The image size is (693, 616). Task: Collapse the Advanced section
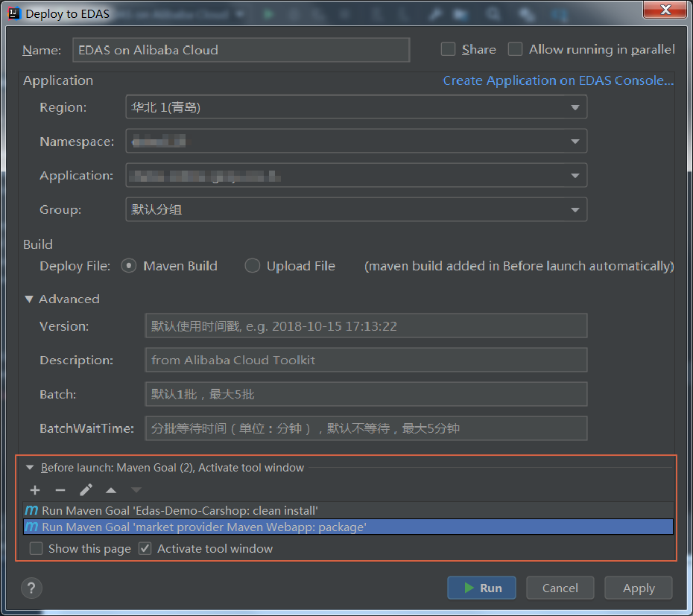click(29, 299)
